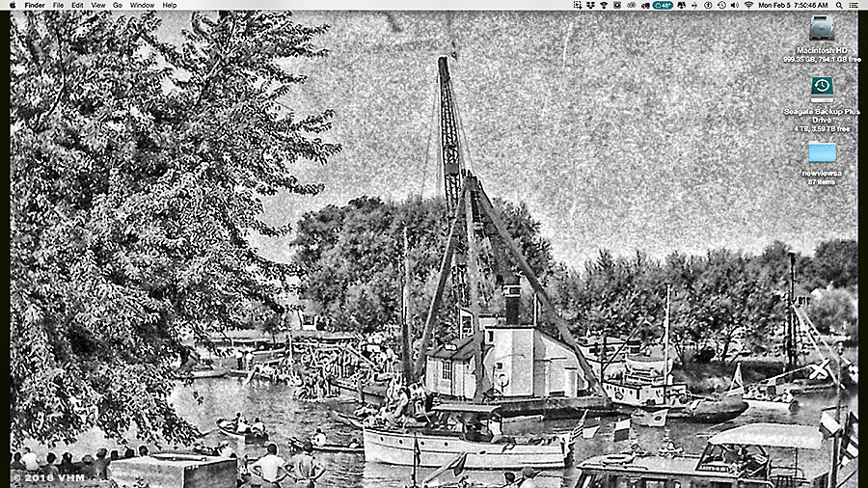
Task: Click the Time Machine menu bar icon
Action: (x=721, y=5)
